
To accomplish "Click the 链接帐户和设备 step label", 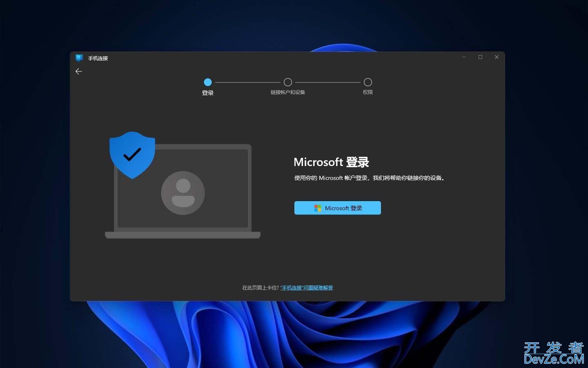I will 288,92.
